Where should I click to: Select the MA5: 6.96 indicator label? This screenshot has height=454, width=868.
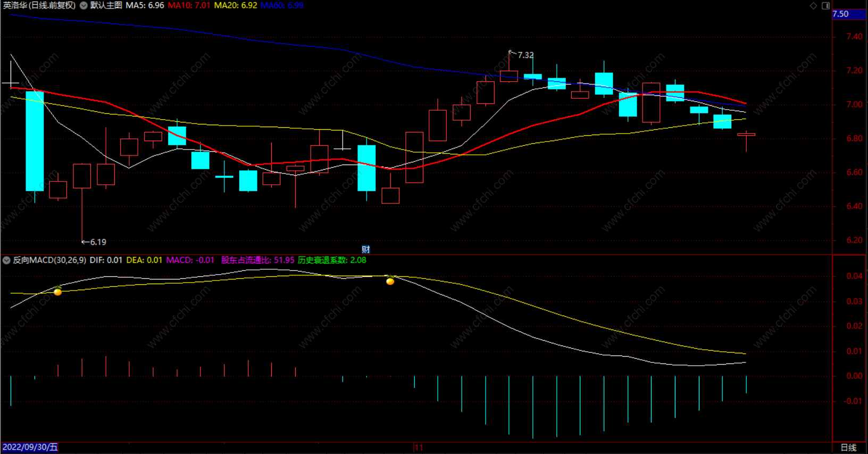pyautogui.click(x=145, y=5)
